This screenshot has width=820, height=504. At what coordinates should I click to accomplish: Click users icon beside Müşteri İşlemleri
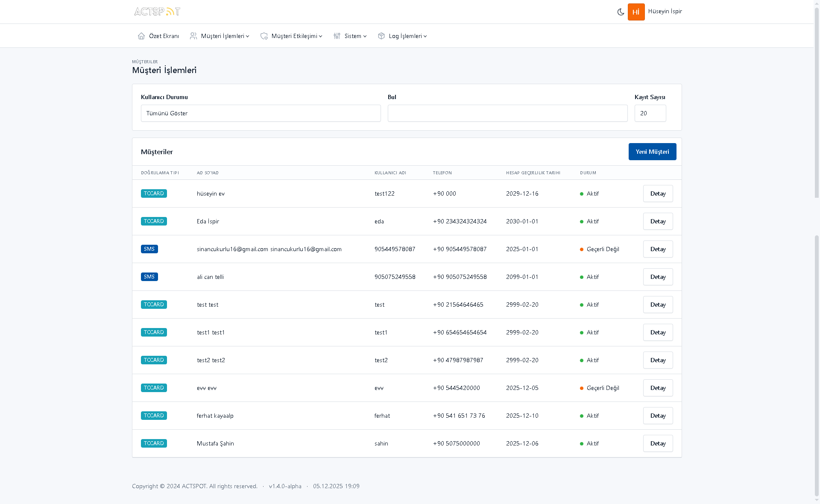click(193, 36)
